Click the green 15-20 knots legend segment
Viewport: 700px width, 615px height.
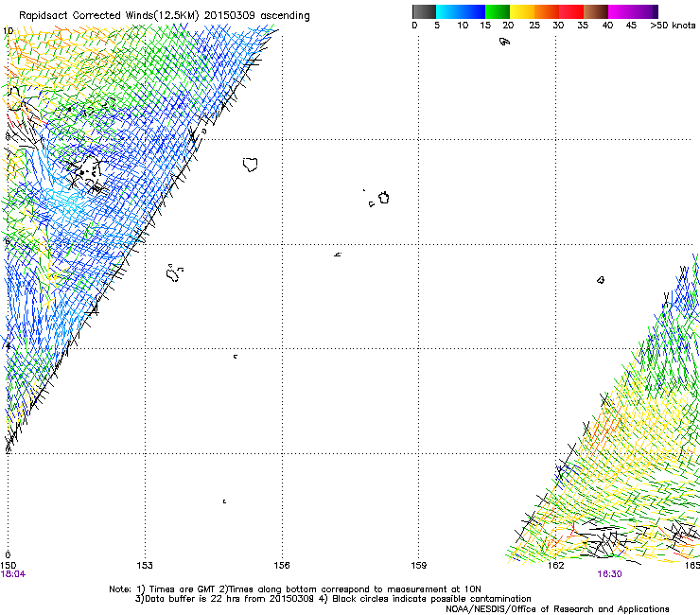pos(498,11)
